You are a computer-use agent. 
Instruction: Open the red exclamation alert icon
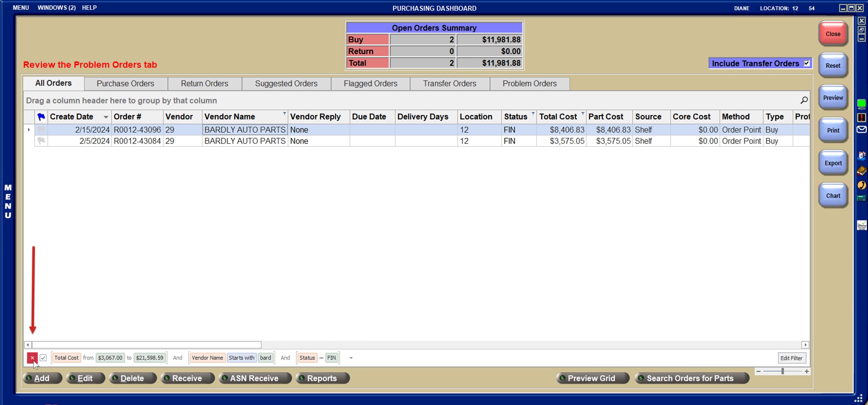pyautogui.click(x=861, y=118)
